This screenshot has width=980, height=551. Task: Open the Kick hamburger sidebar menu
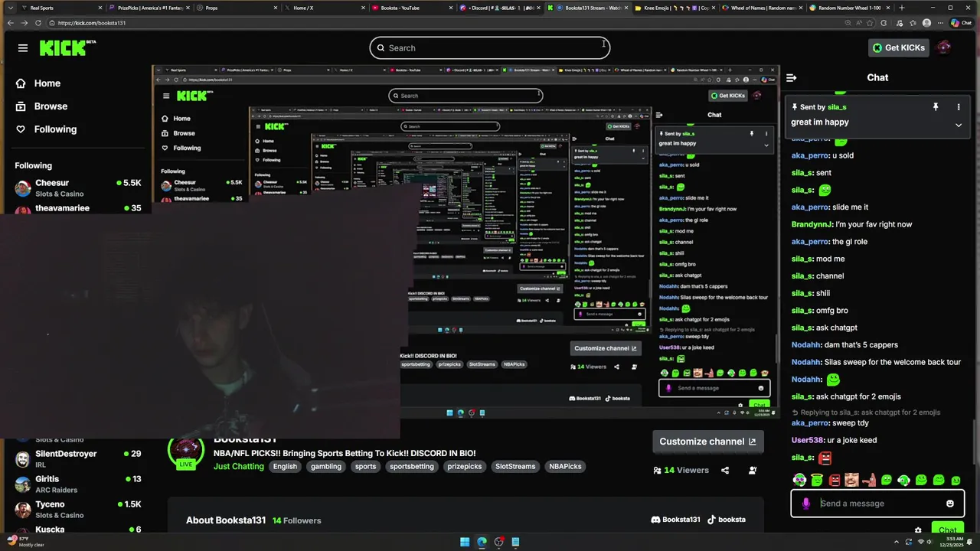tap(23, 47)
